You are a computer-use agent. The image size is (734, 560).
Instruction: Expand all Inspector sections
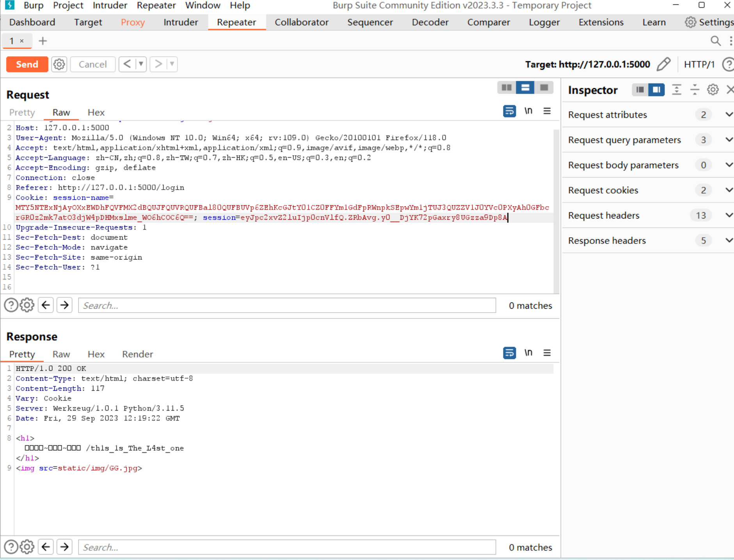coord(677,90)
